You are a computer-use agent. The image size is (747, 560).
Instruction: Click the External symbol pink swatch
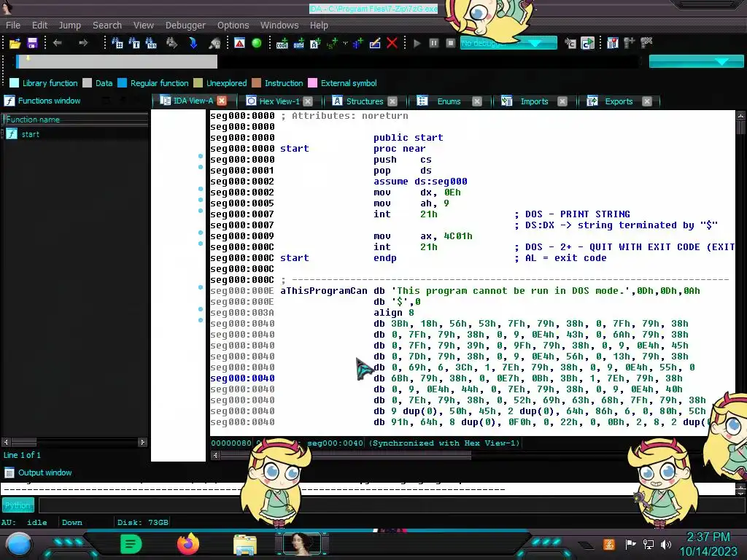(x=312, y=83)
